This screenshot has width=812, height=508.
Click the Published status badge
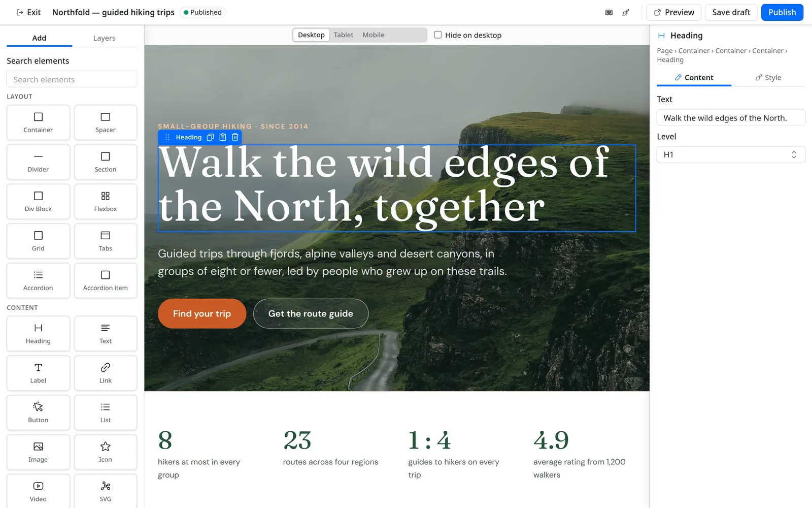pos(202,12)
